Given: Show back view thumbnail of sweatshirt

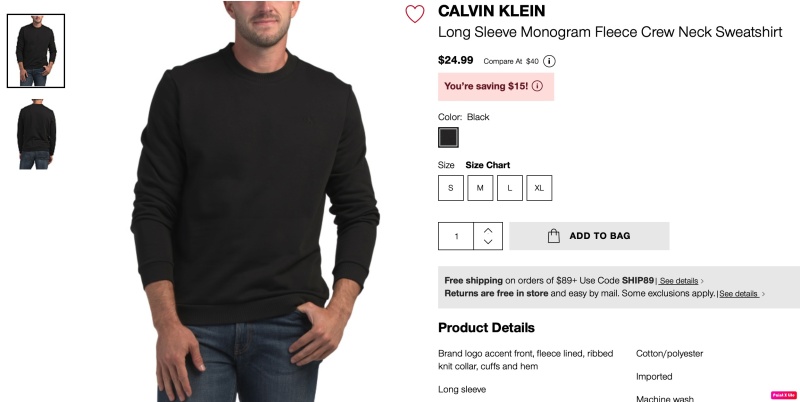Looking at the screenshot, I should point(36,135).
